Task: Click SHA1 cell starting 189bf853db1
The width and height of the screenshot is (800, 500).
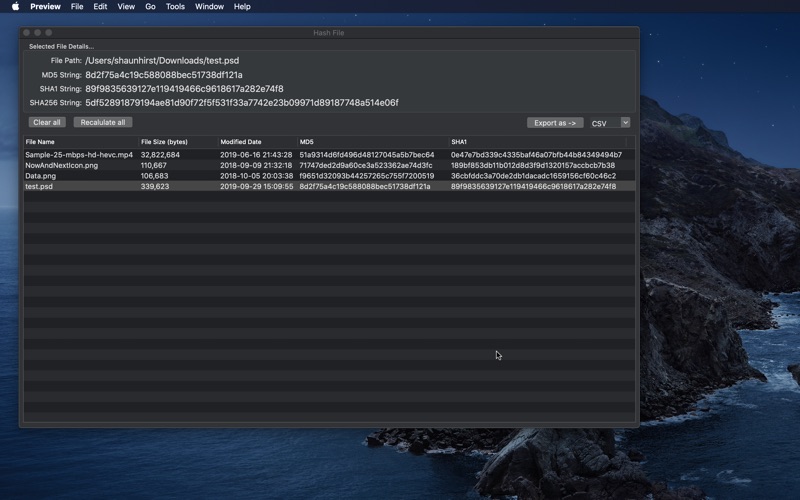Action: pos(533,165)
